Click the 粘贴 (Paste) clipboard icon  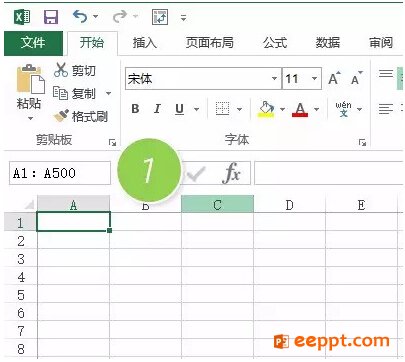pos(30,79)
